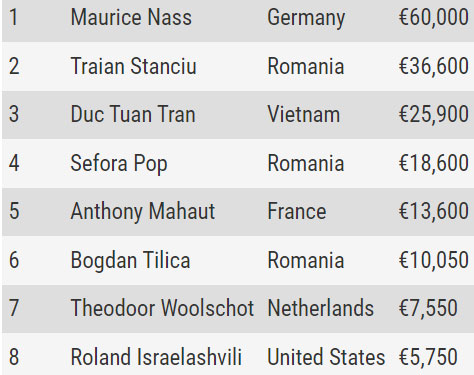
Task: Click the United States country cell
Action: (x=326, y=357)
